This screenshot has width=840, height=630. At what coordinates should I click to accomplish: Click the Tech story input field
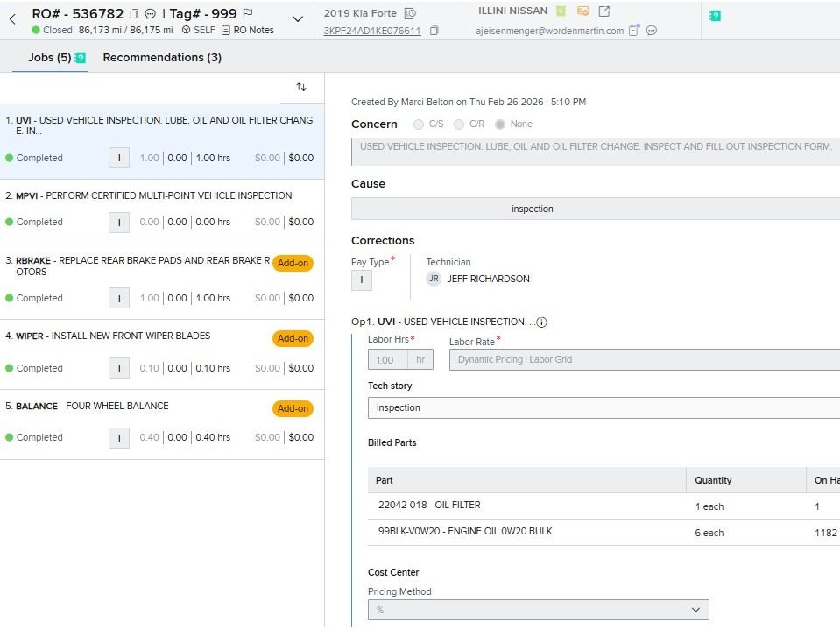(x=604, y=407)
